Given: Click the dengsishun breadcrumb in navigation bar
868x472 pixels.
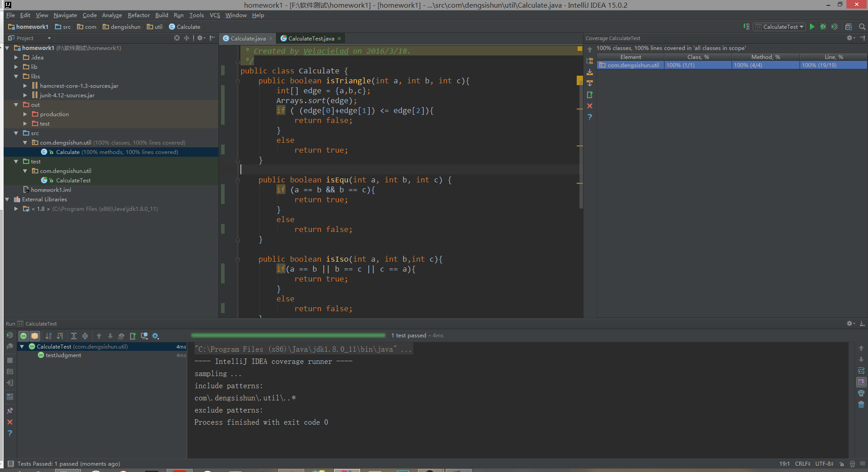Looking at the screenshot, I should (122, 27).
